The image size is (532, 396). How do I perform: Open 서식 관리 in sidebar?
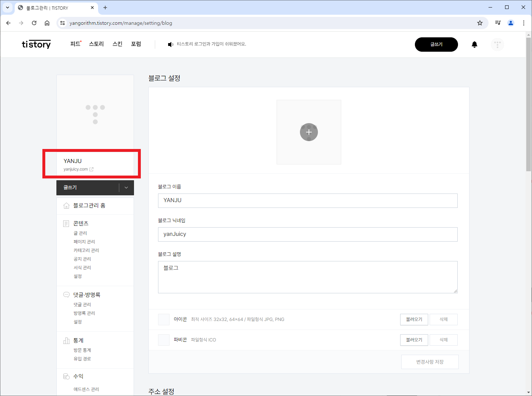pos(82,268)
